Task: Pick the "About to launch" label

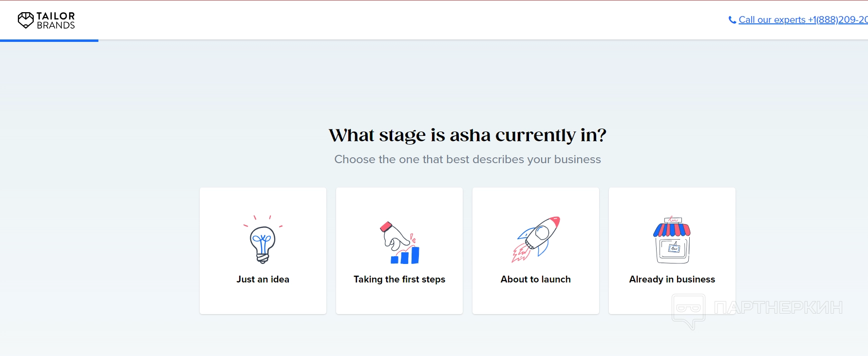Action: (x=536, y=280)
